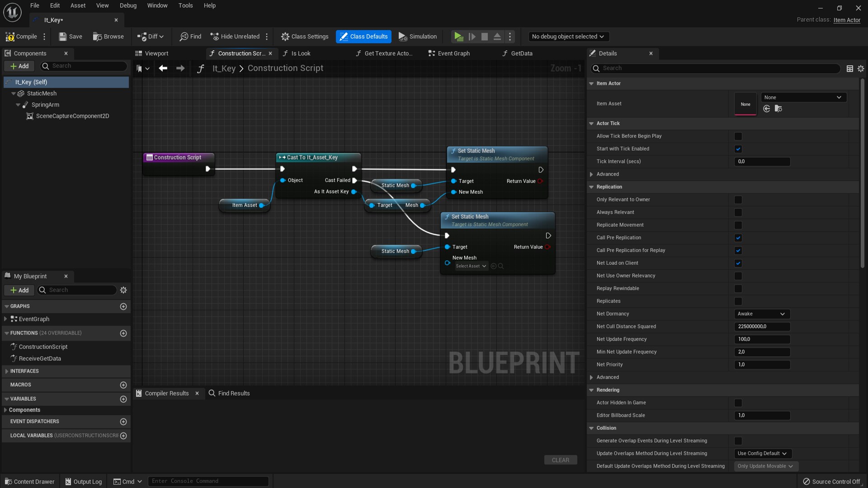
Task: Collapse the Replication section
Action: click(x=592, y=187)
